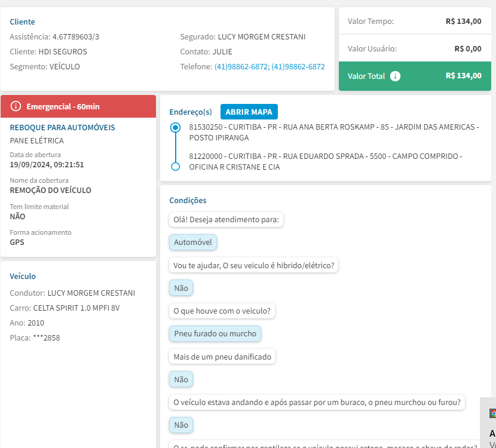Call the first phone number link

[x=241, y=67]
